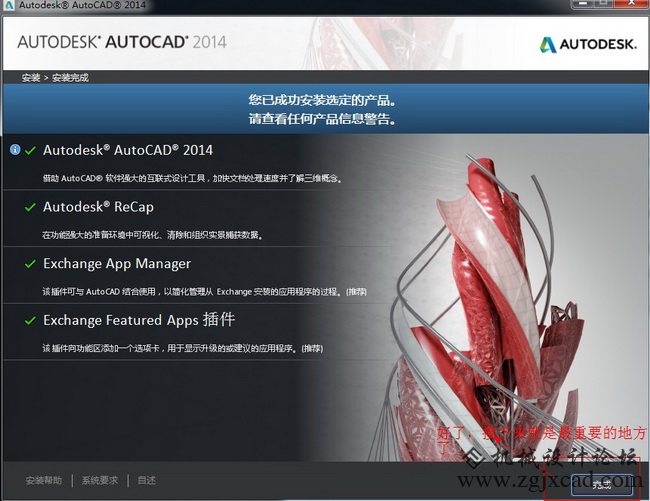Viewport: 650px width, 501px height.
Task: Open the 安装帮助 link
Action: (44, 480)
